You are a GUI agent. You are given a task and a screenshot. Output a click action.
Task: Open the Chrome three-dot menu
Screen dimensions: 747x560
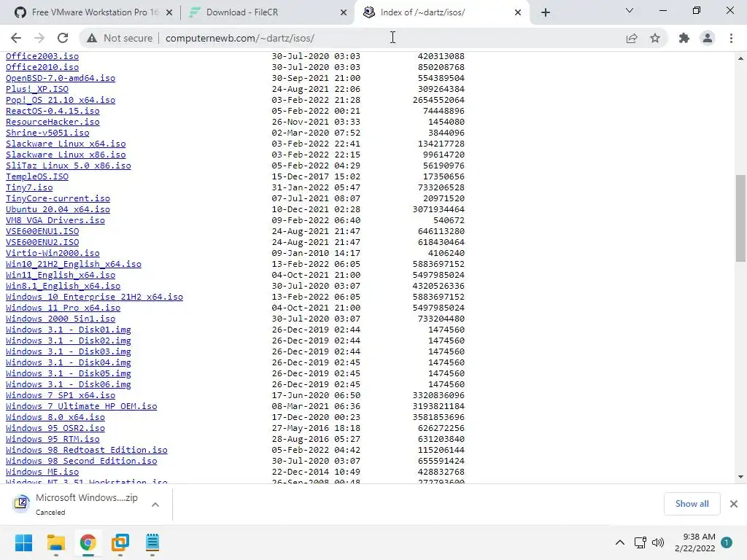pos(731,38)
